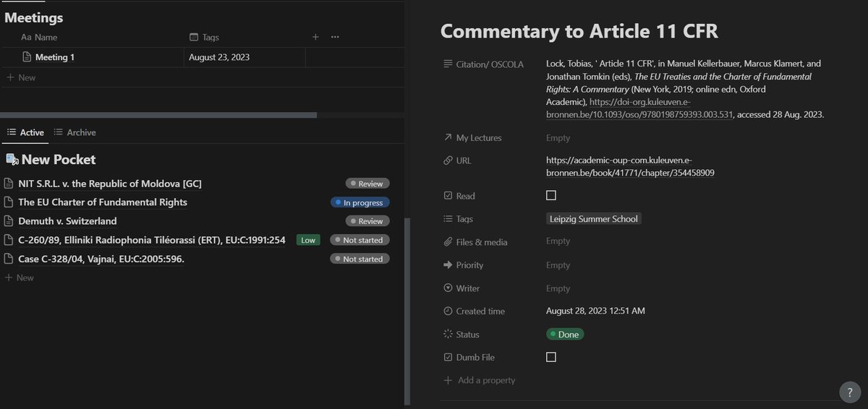868x409 pixels.
Task: Click page icon of NIT S.R.L. entry
Action: point(9,184)
